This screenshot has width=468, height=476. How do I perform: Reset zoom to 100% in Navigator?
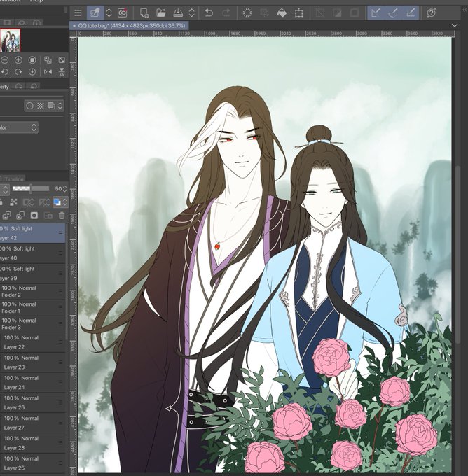(32, 60)
